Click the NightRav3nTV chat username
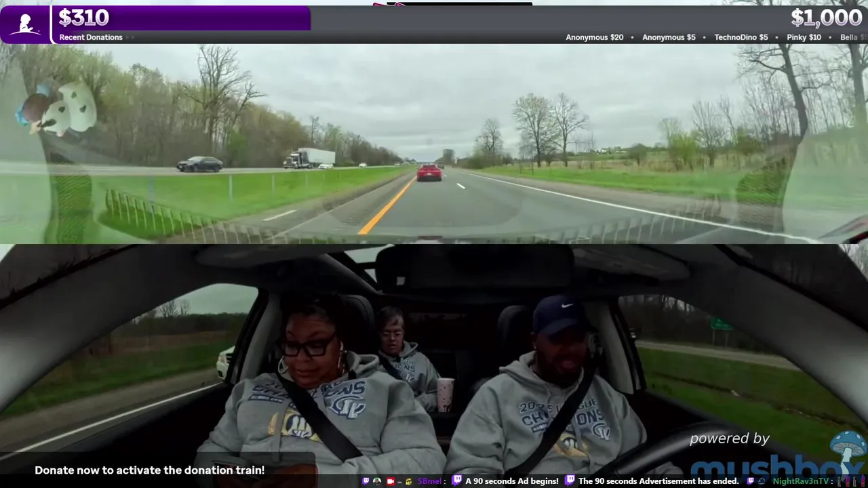The width and height of the screenshot is (868, 488). pyautogui.click(x=802, y=481)
